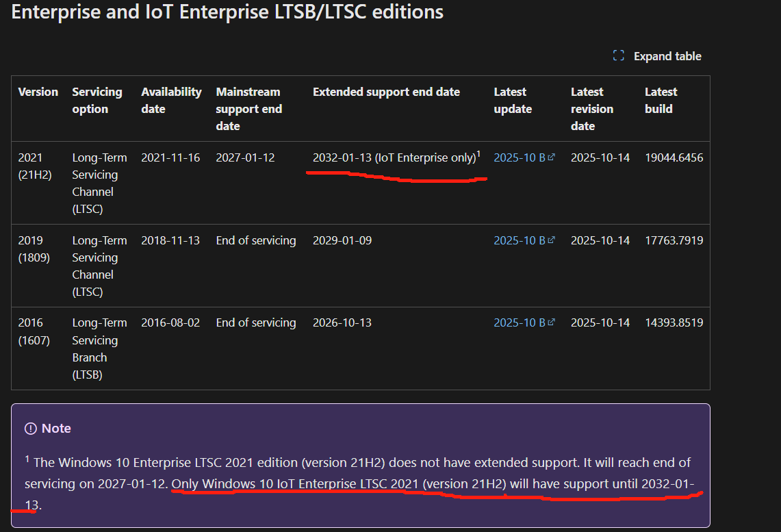Viewport: 781px width, 532px height.
Task: Click build number 17763.7919
Action: 674,240
